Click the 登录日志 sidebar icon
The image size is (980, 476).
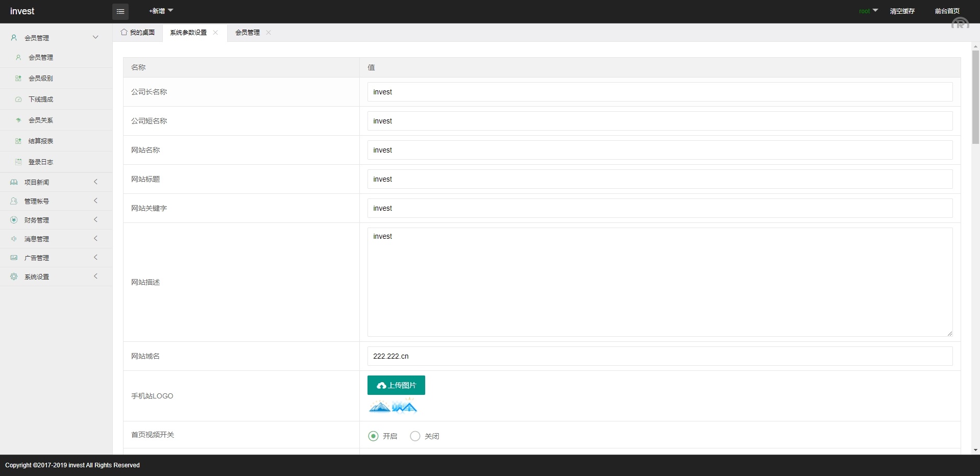tap(18, 162)
